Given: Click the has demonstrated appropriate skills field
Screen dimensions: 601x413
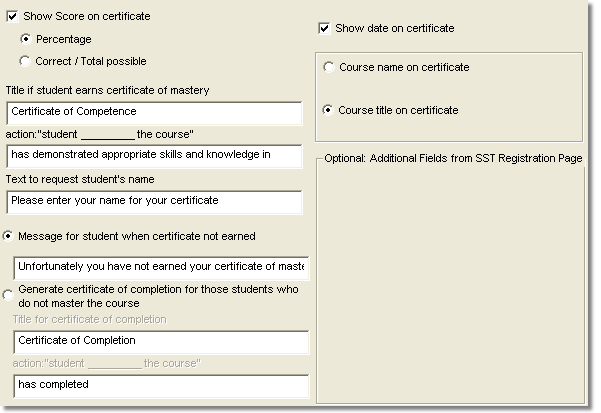Looking at the screenshot, I should (154, 156).
